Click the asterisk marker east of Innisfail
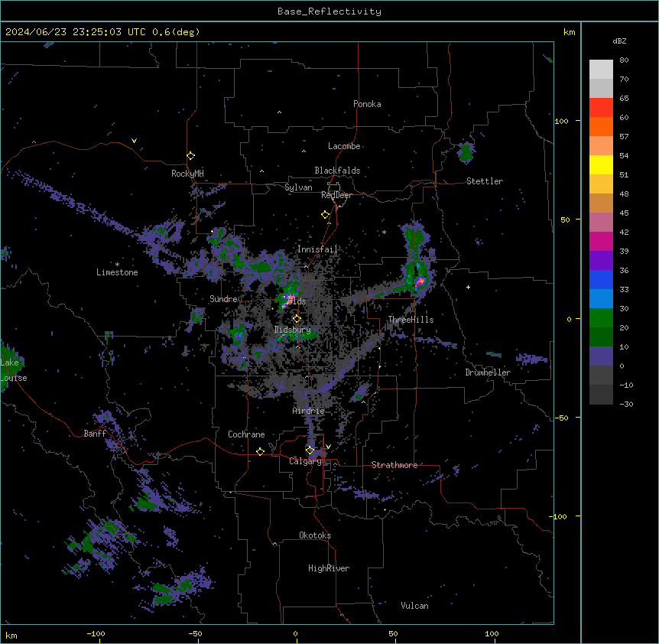This screenshot has height=644, width=659. (x=384, y=232)
